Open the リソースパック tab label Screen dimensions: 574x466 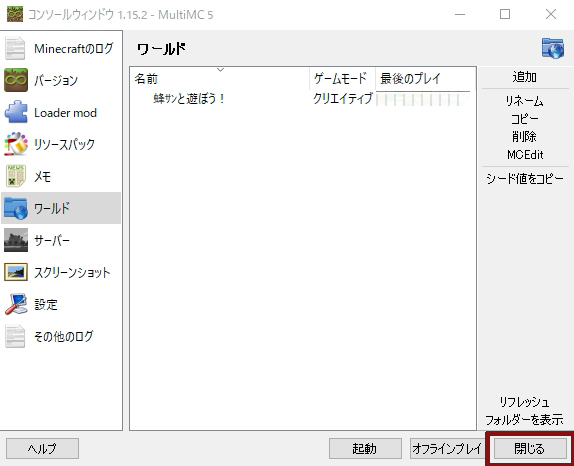[x=64, y=144]
